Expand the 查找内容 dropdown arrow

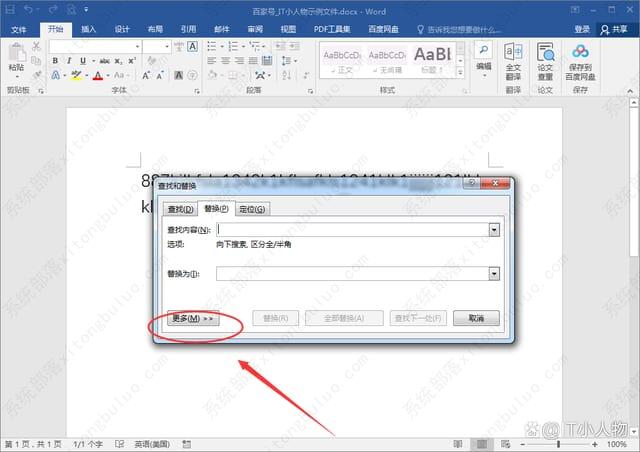(x=494, y=229)
